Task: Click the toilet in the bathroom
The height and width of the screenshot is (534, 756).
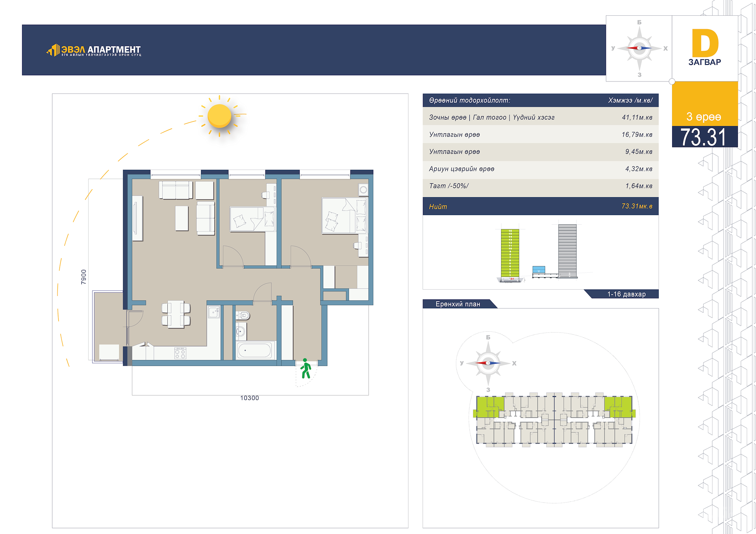Action: (x=243, y=315)
